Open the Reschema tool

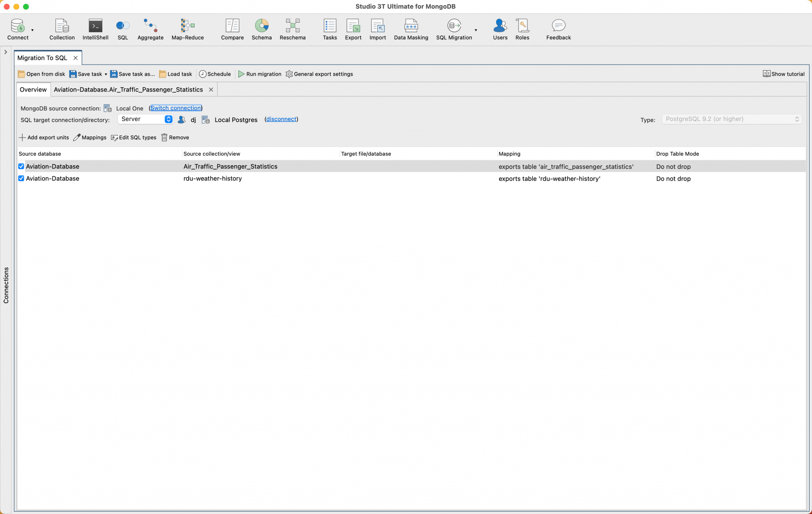[x=292, y=29]
